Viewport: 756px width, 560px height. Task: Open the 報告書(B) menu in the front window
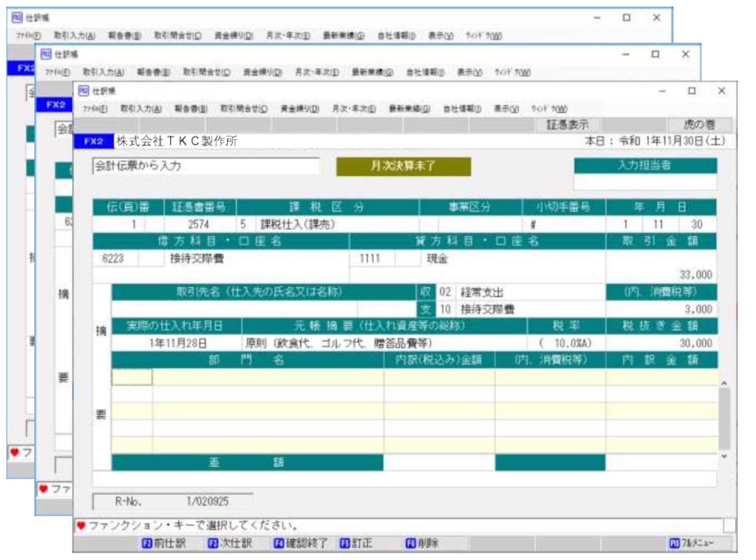coord(190,109)
